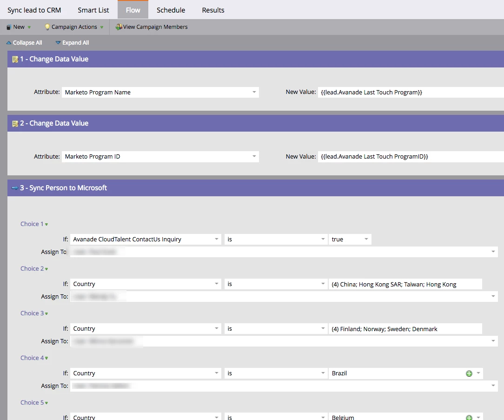This screenshot has width=504, height=420.
Task: Open the New dropdown menu
Action: (x=19, y=27)
